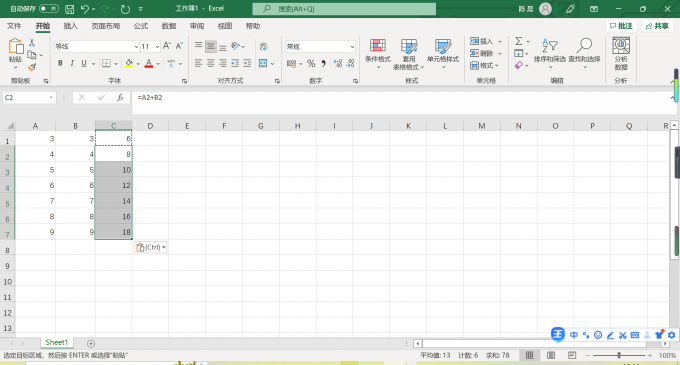Open the underline style dropdown arrow
The height and width of the screenshot is (365, 680).
[x=93, y=64]
